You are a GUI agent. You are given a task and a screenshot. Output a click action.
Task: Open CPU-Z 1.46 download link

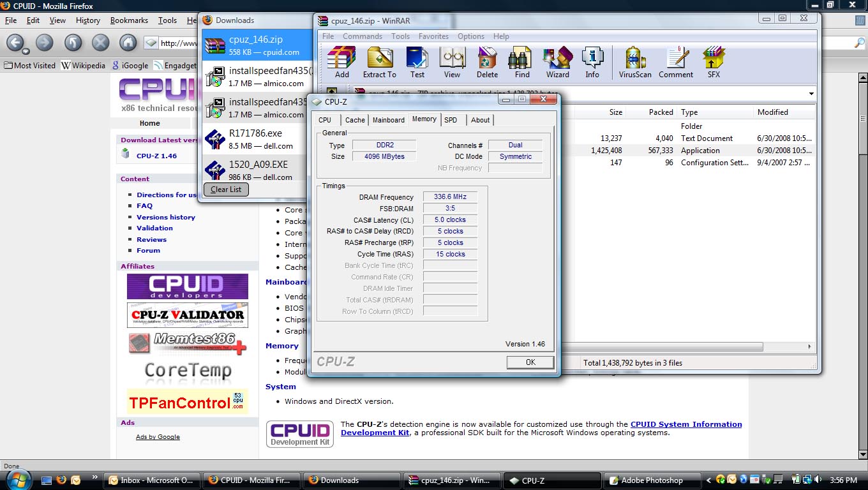pyautogui.click(x=156, y=156)
